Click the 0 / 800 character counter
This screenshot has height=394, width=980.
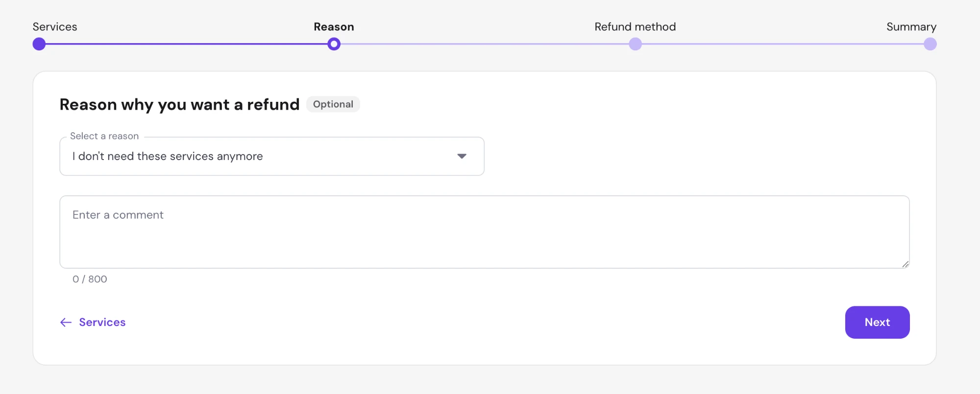(x=90, y=279)
